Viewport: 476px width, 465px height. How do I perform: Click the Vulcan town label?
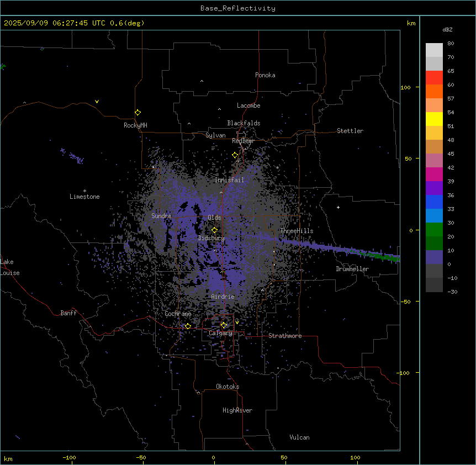(x=299, y=437)
